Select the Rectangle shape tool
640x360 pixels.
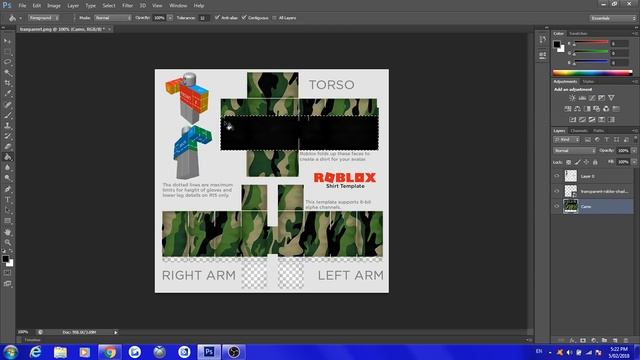[x=7, y=221]
